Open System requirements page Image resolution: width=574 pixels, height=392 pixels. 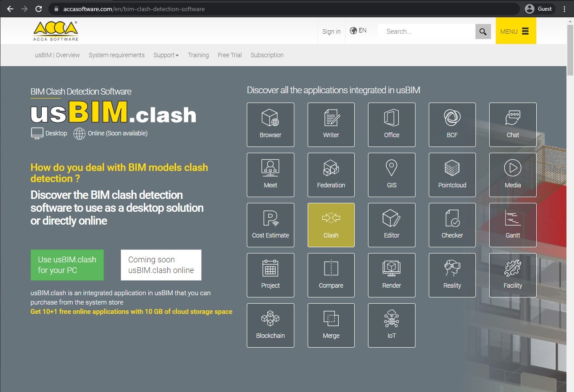[117, 55]
